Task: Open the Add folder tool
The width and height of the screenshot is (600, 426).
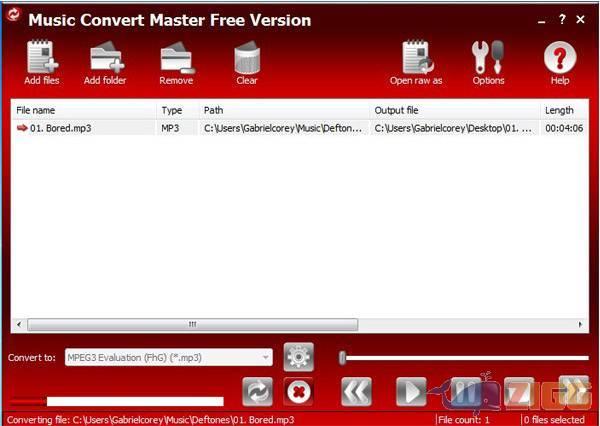Action: coord(104,60)
